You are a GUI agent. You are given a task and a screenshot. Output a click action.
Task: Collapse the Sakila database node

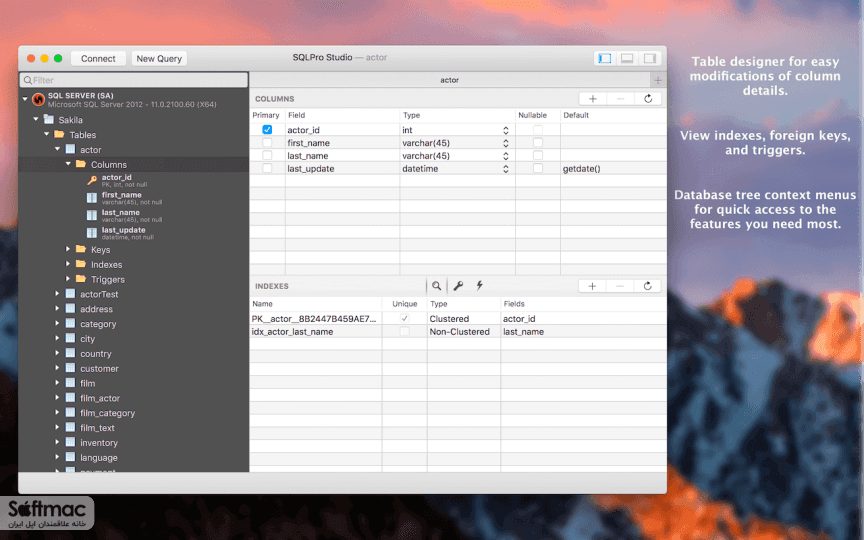pos(36,119)
